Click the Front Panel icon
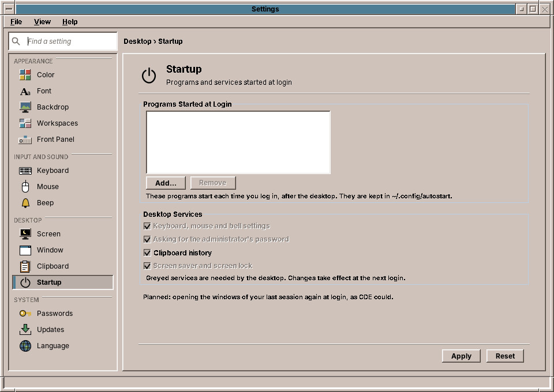554x392 pixels. [x=25, y=140]
